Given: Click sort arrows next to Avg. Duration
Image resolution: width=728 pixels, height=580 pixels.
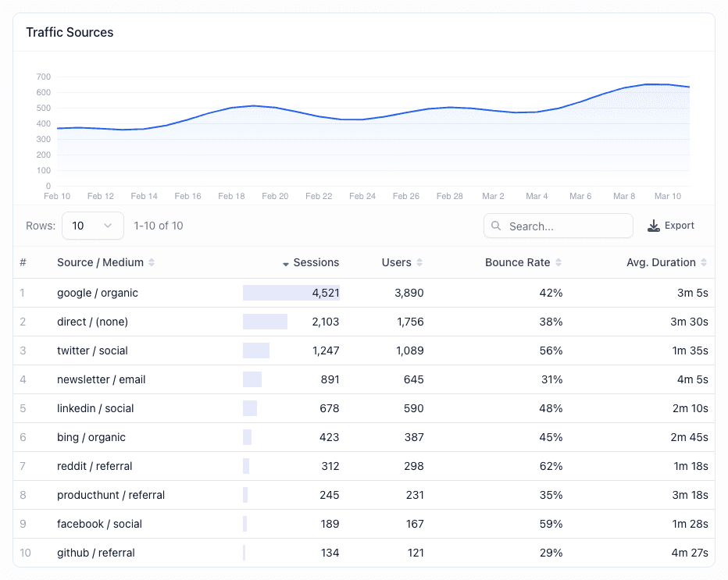Looking at the screenshot, I should point(704,263).
